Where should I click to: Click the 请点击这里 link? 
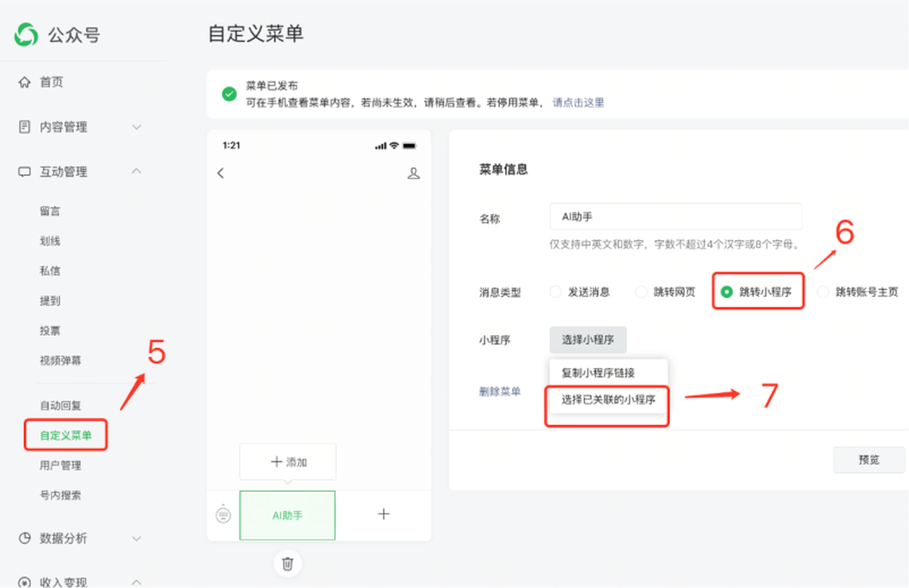(x=578, y=103)
